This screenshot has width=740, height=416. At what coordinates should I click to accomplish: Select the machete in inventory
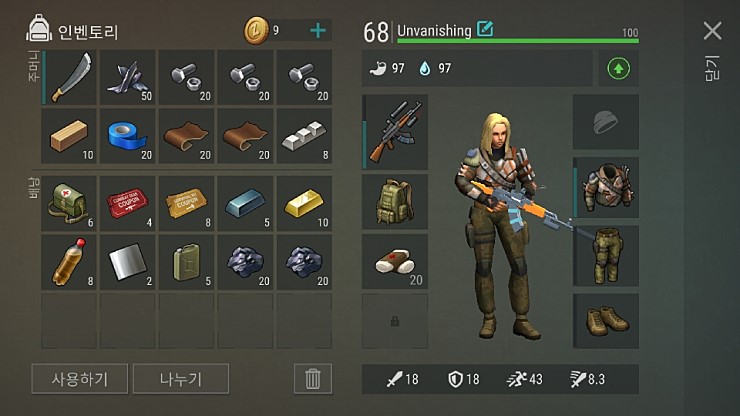69,77
